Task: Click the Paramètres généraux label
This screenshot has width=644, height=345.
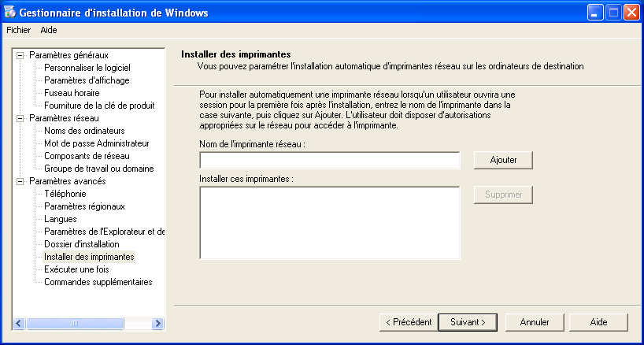Action: pos(69,55)
